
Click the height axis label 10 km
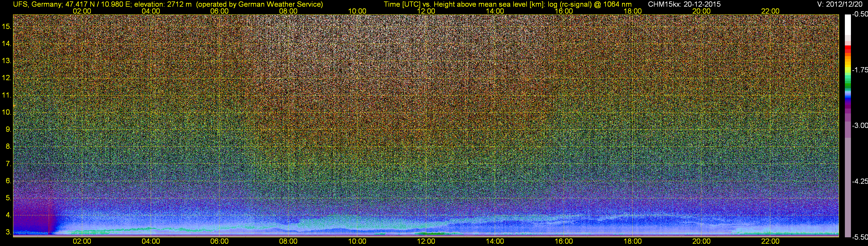click(x=7, y=112)
